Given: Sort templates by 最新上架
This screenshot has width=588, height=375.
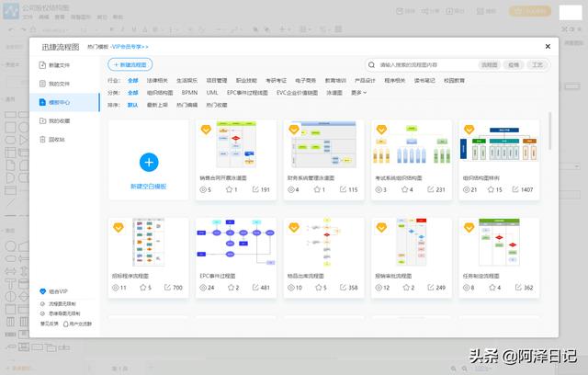Looking at the screenshot, I should click(x=157, y=105).
